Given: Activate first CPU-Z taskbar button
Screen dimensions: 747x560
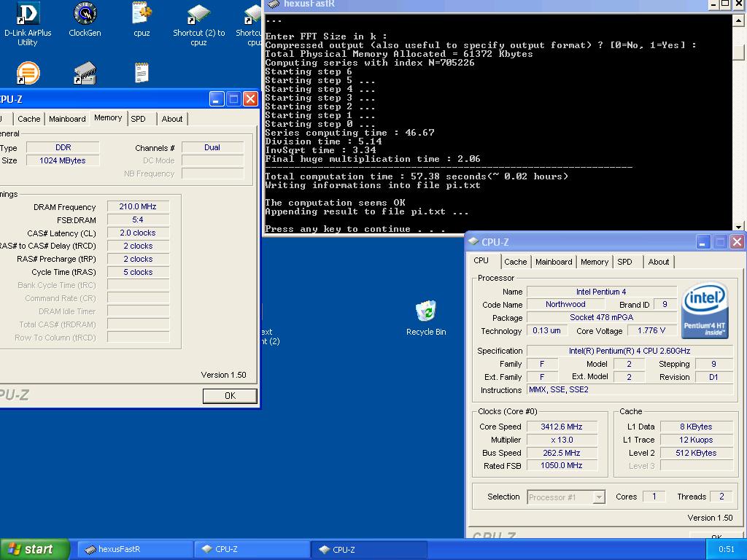Looking at the screenshot, I should [252, 549].
